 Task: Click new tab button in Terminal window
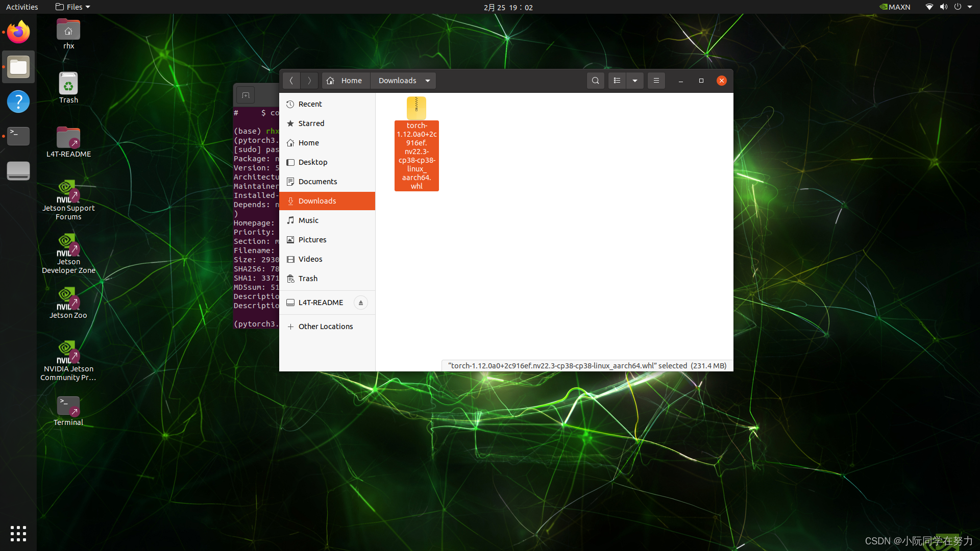point(246,95)
